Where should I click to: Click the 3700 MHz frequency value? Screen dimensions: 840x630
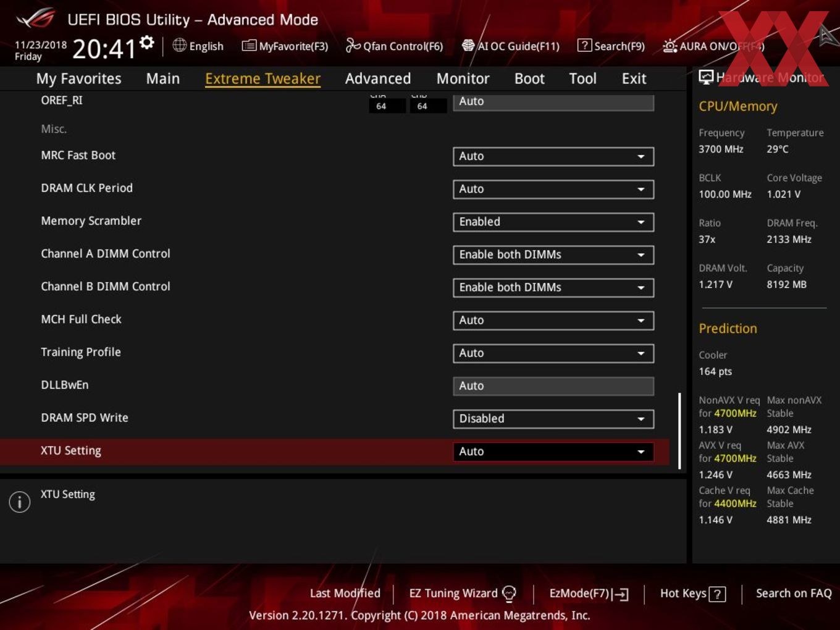pyautogui.click(x=721, y=149)
